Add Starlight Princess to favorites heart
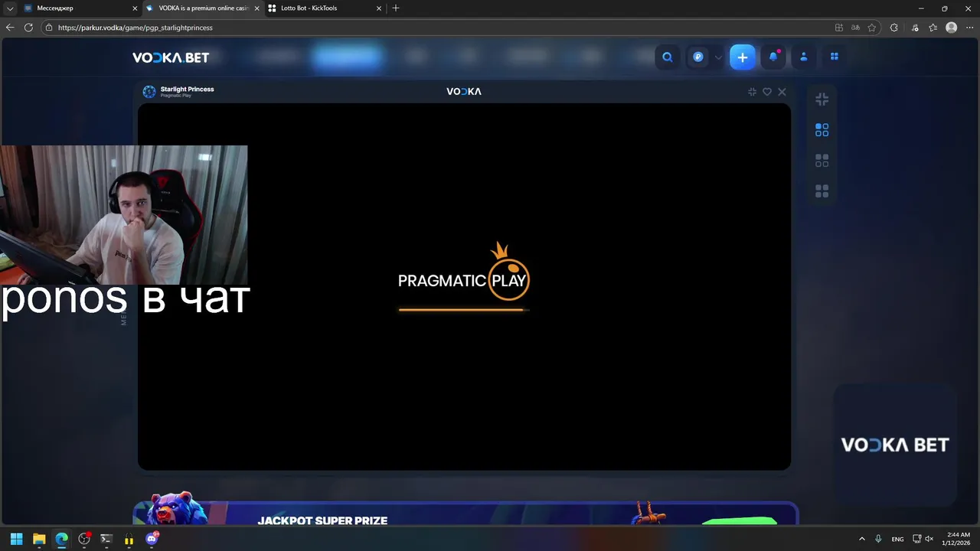Viewport: 980px width, 551px height. pyautogui.click(x=767, y=92)
